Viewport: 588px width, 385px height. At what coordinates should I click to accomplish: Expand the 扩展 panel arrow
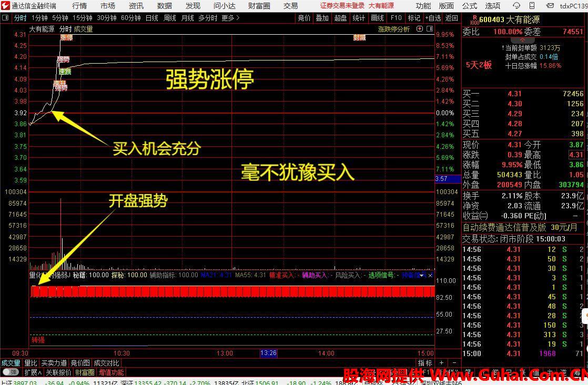click(33, 372)
